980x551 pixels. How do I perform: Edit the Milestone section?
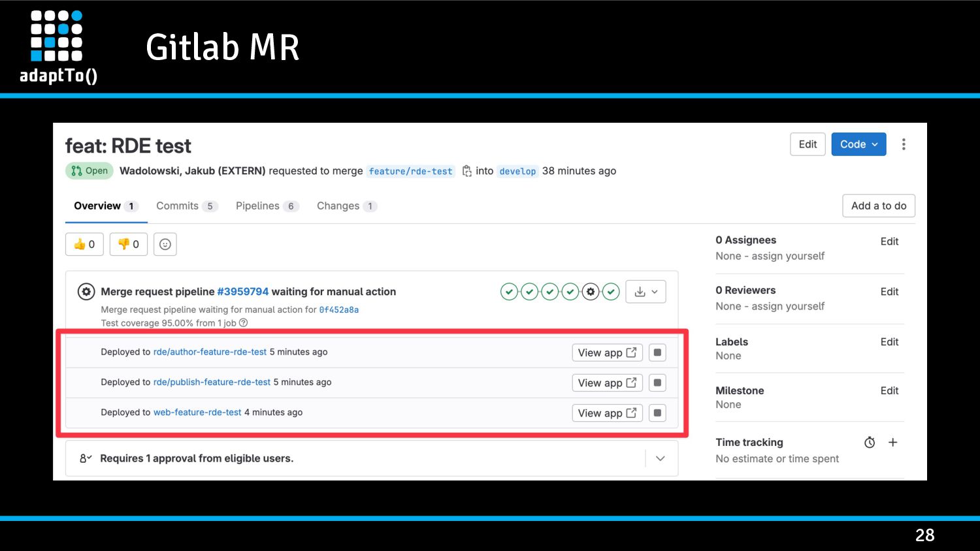pos(889,391)
